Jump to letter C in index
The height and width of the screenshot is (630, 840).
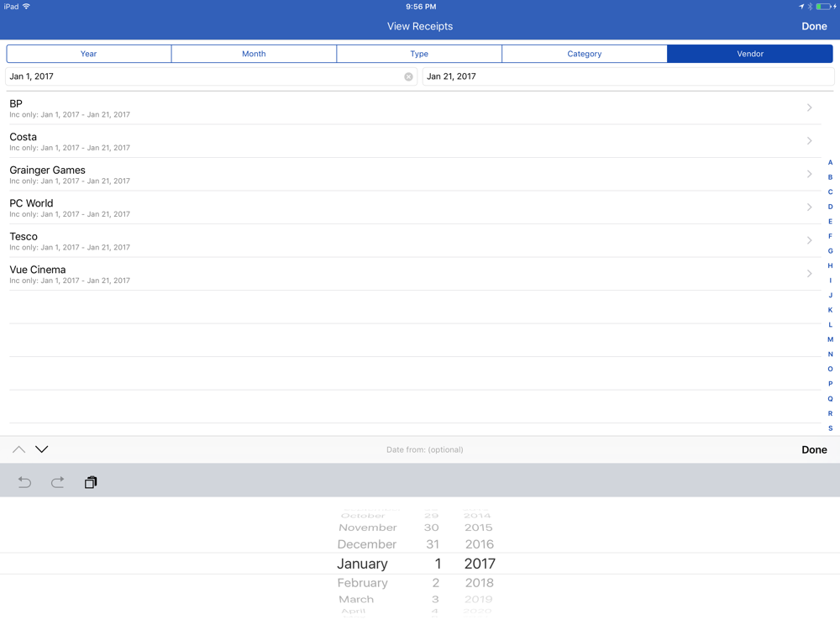click(x=831, y=192)
